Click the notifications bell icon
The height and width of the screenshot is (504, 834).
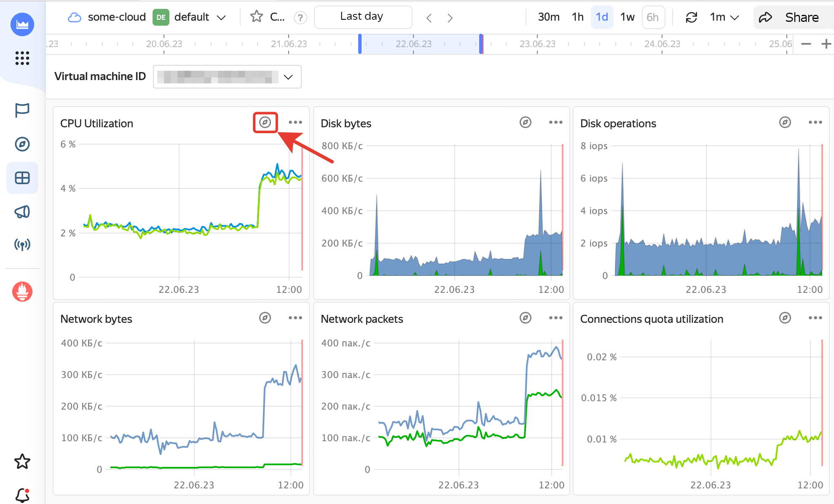pos(22,495)
